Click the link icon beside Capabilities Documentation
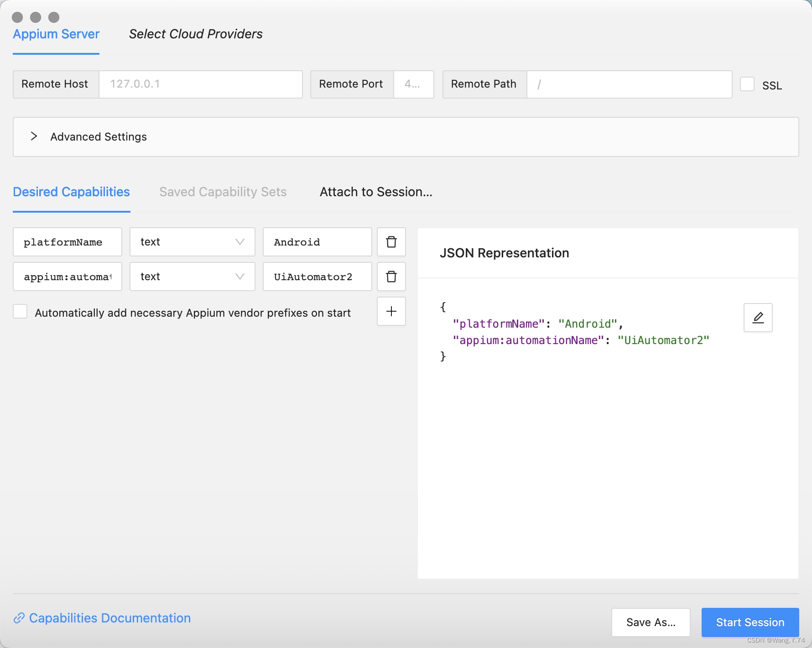Viewport: 812px width, 648px height. click(x=19, y=618)
